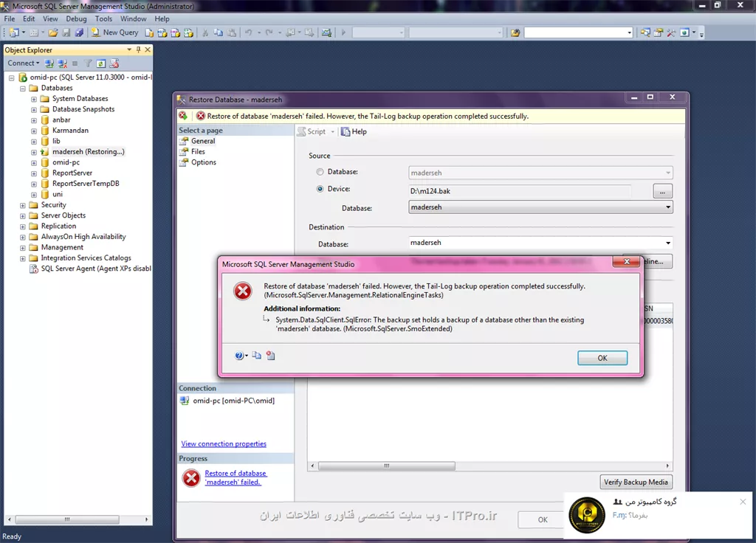Open the Window menu
The height and width of the screenshot is (543, 756).
[133, 18]
